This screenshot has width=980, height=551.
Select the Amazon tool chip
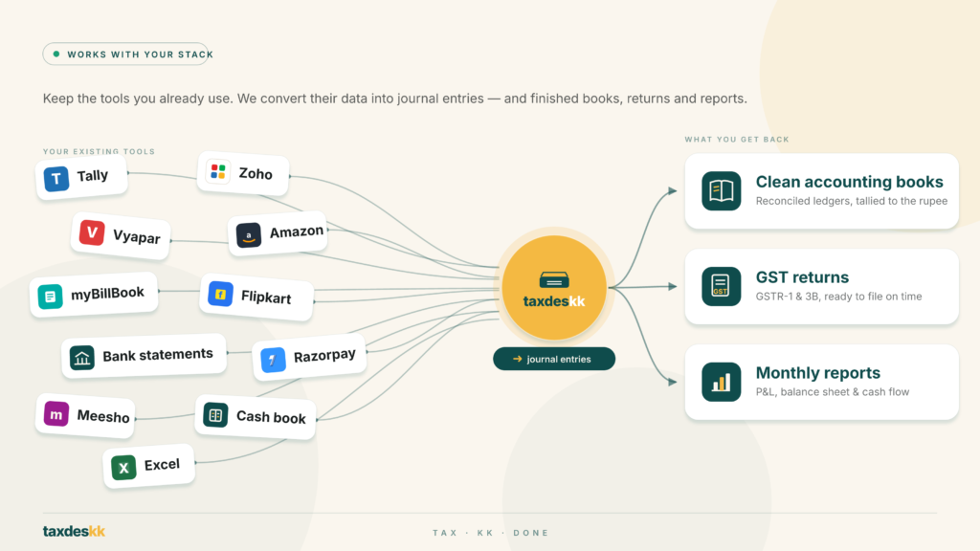(x=278, y=233)
